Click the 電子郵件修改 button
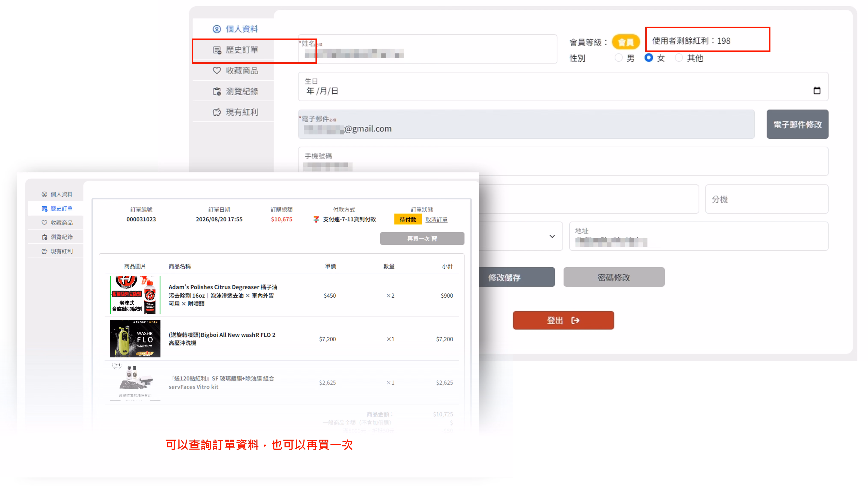 797,124
